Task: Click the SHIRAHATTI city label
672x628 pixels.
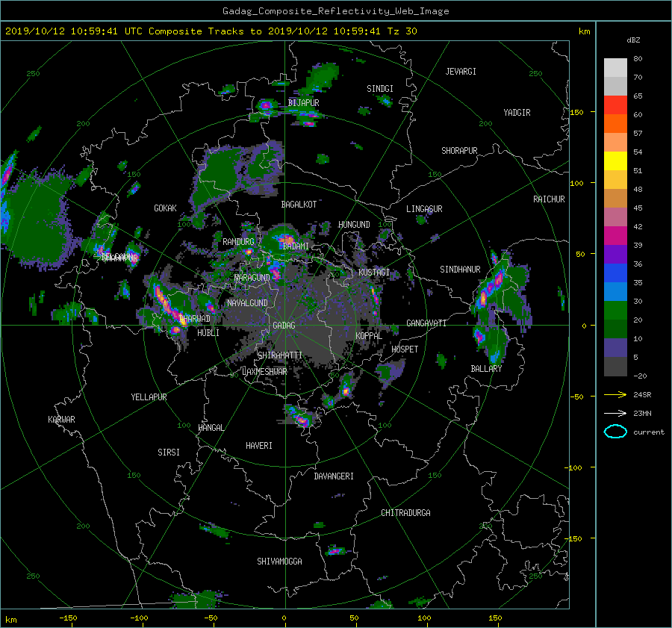Action: [280, 355]
